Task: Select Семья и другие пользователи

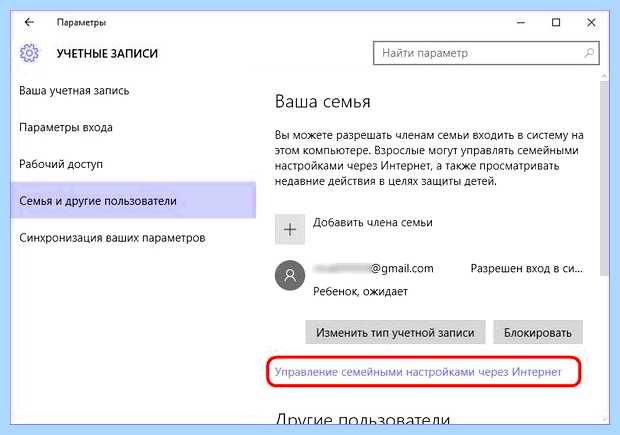Action: (133, 200)
